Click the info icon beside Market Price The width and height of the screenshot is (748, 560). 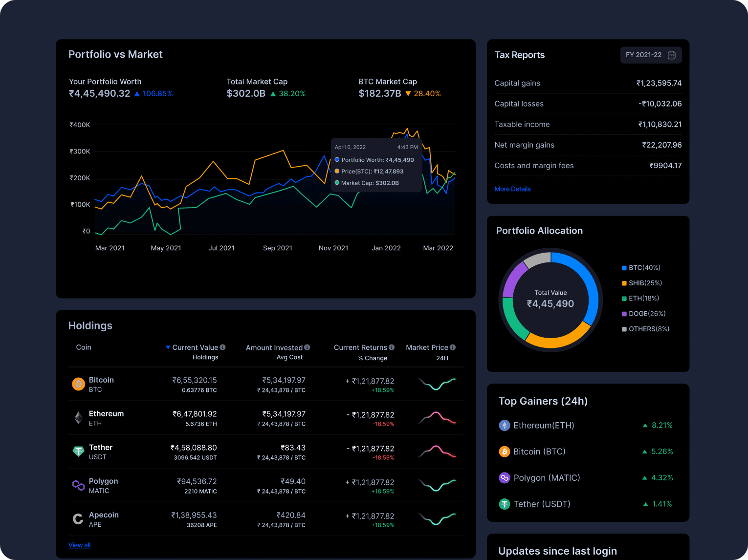[x=452, y=347]
